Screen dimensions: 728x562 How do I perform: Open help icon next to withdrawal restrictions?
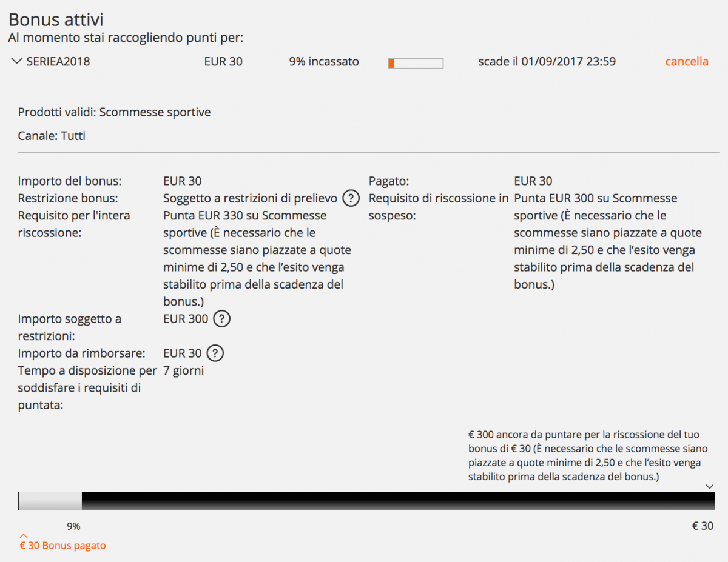tap(351, 198)
